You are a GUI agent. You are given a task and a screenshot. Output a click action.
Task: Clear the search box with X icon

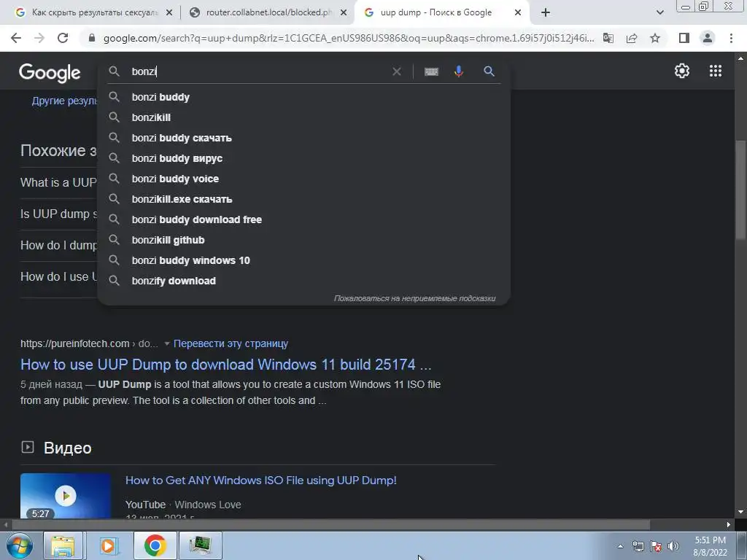pyautogui.click(x=396, y=71)
